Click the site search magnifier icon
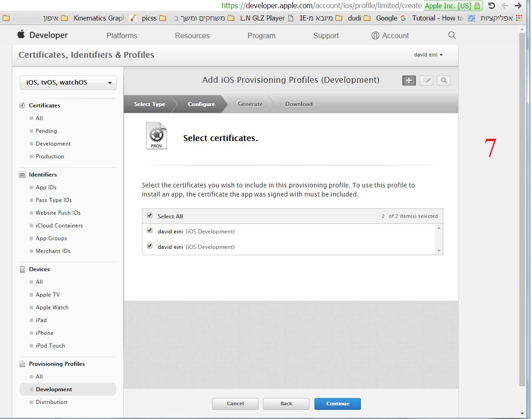The image size is (532, 419). 451,35
